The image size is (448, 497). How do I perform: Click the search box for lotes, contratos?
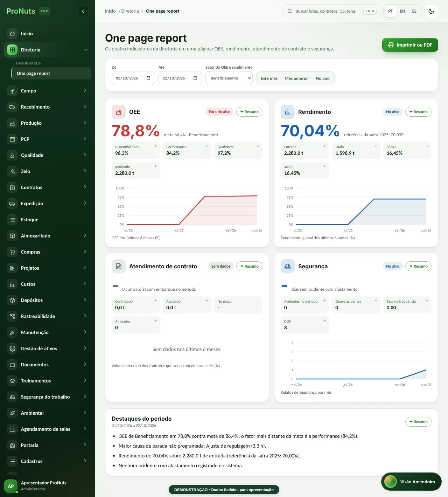331,11
